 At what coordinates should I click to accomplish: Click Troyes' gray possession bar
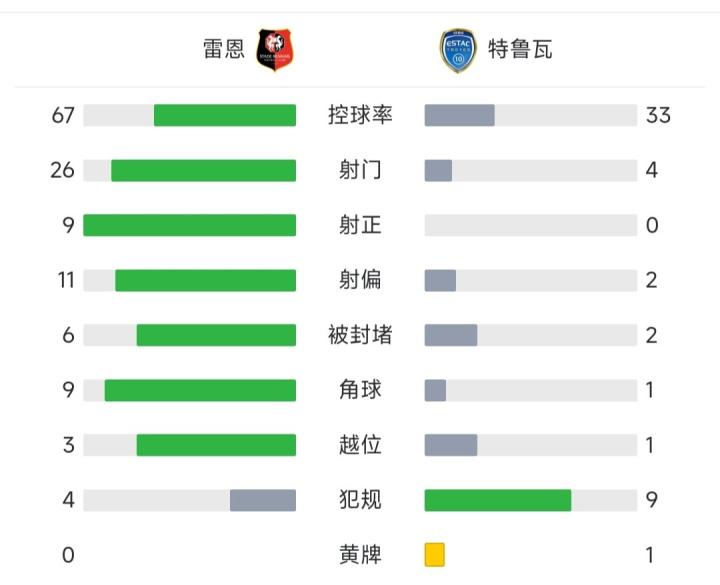(459, 115)
